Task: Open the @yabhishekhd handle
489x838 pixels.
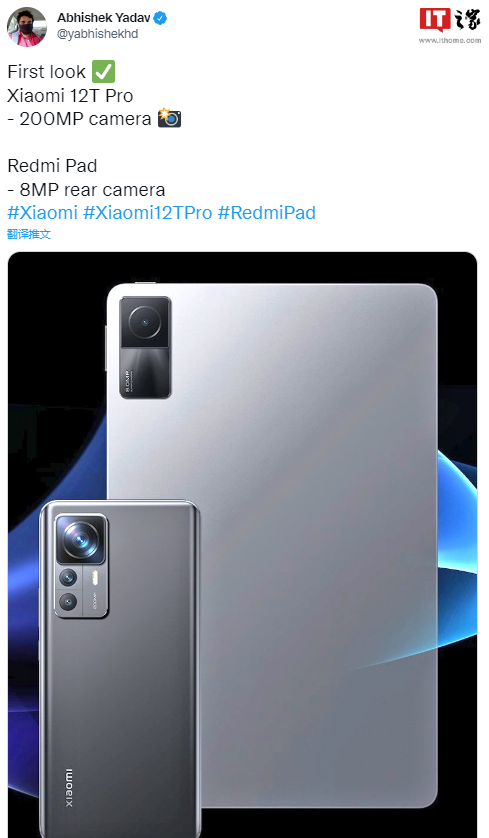Action: [98, 34]
